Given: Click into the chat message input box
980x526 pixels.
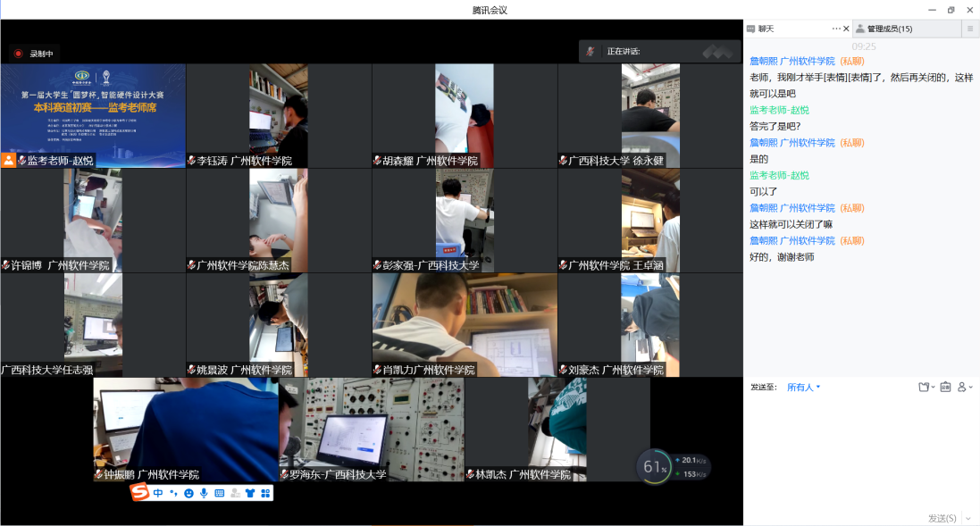Looking at the screenshot, I should coord(861,453).
